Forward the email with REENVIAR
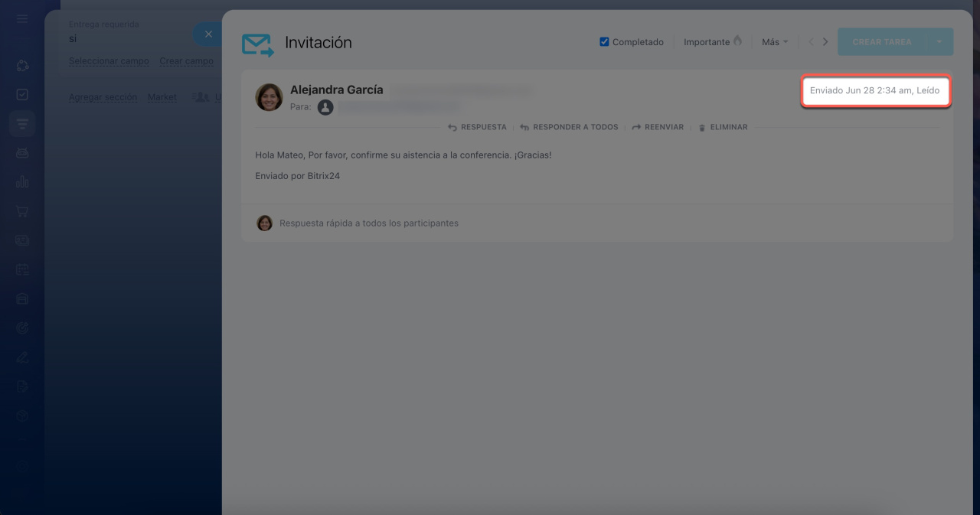Viewport: 980px width, 515px height. tap(658, 127)
